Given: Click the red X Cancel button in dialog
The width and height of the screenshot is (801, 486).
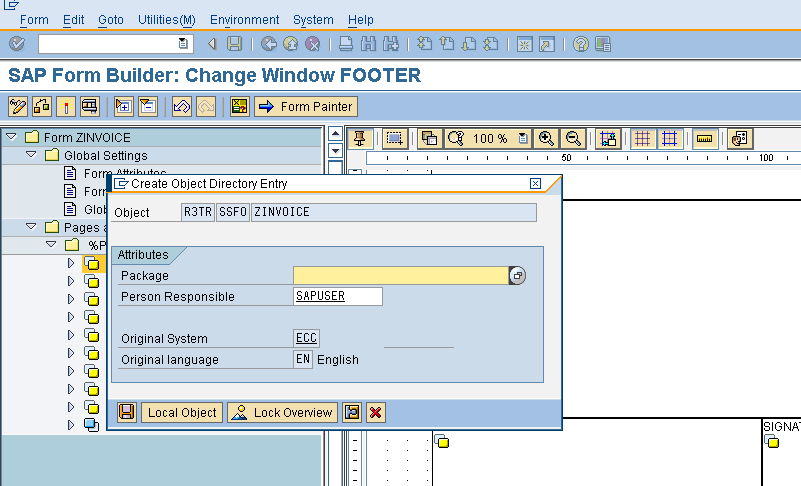Looking at the screenshot, I should (375, 412).
